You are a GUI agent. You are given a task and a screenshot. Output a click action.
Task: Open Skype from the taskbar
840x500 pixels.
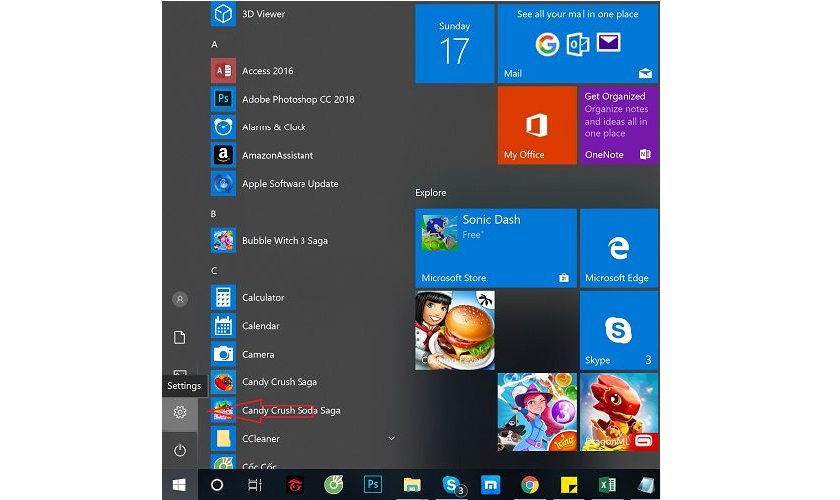tap(452, 485)
